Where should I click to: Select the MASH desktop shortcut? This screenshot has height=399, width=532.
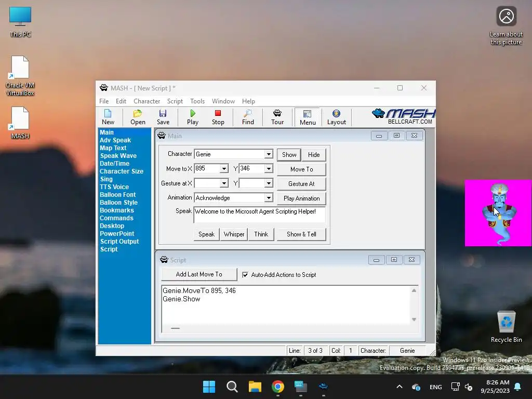[20, 123]
